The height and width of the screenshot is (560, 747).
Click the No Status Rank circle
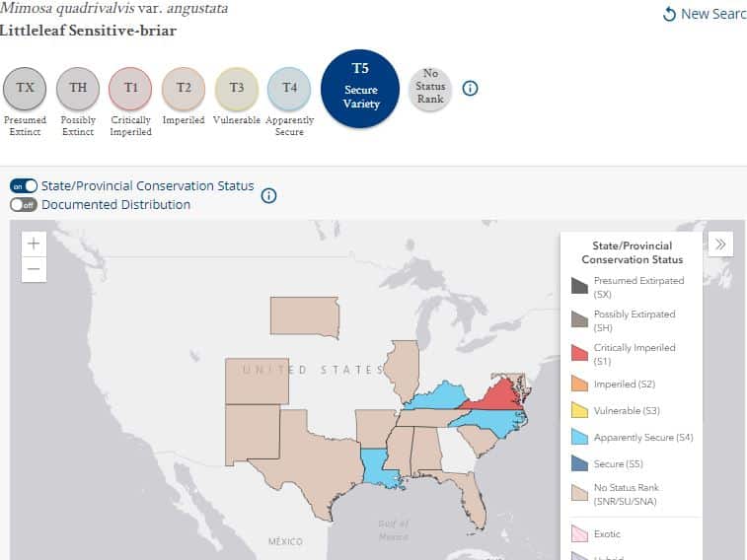coord(429,89)
